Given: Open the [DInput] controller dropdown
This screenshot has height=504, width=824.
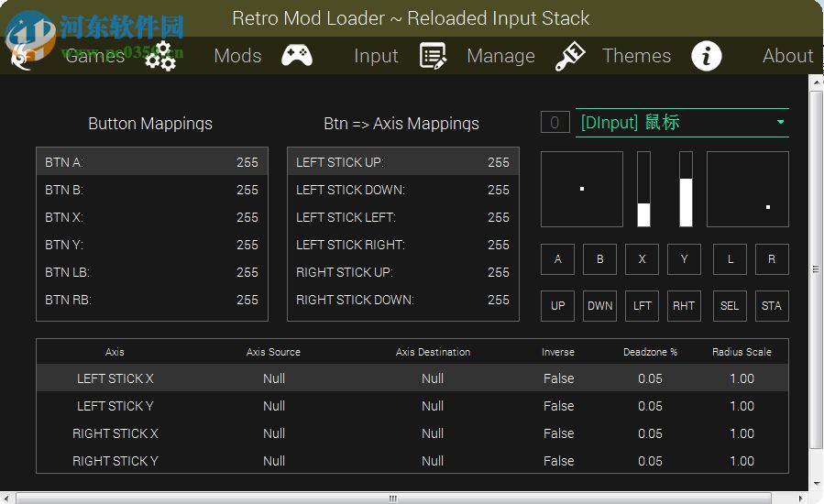Looking at the screenshot, I should point(682,123).
